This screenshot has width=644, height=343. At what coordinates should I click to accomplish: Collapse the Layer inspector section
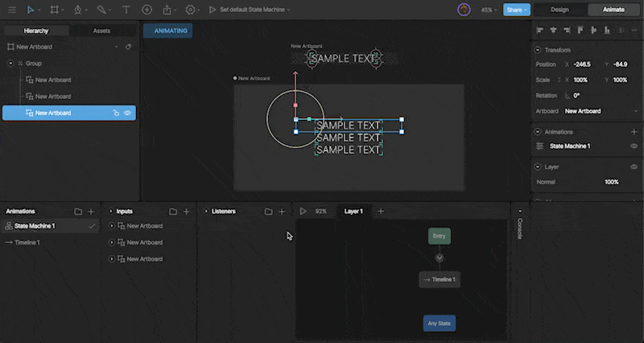538,167
